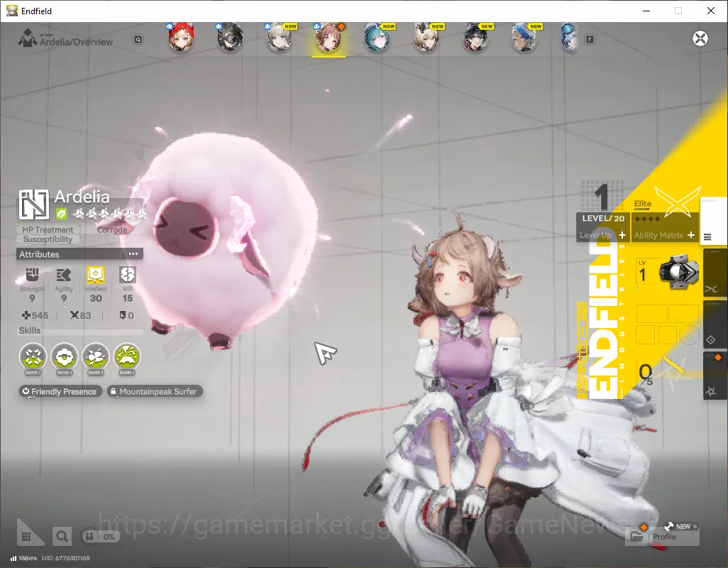
Task: Click the HP Treatment tag
Action: [x=48, y=229]
